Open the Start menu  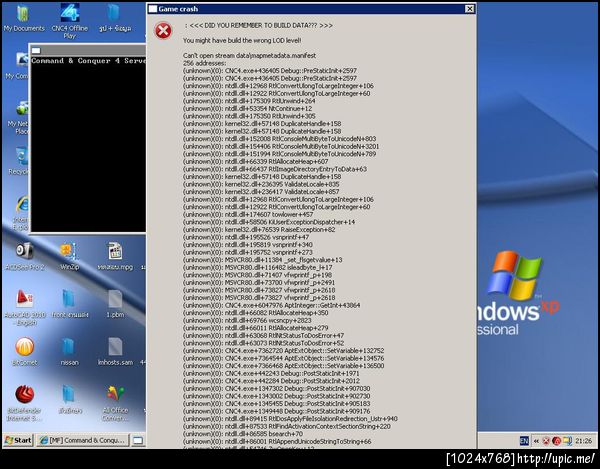18,440
